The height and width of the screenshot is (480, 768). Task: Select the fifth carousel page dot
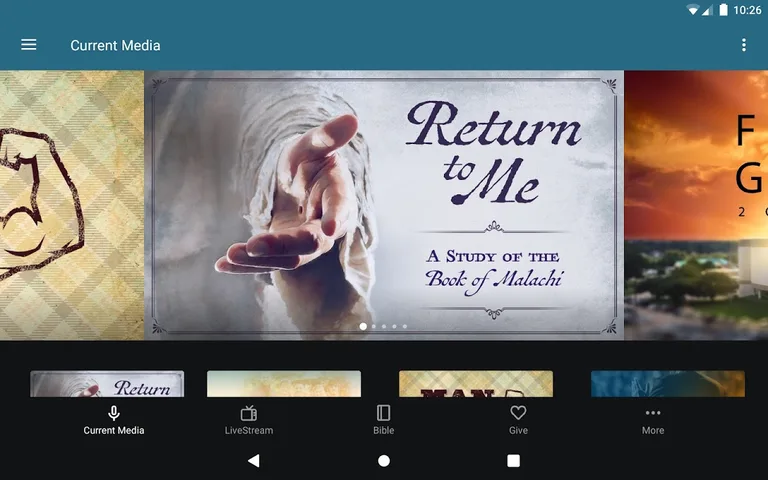click(405, 326)
